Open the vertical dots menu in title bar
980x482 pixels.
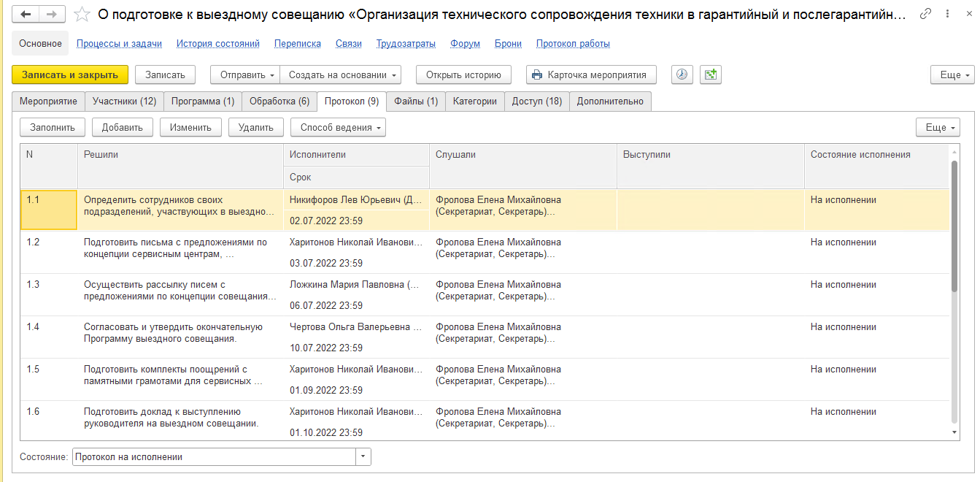coord(946,14)
